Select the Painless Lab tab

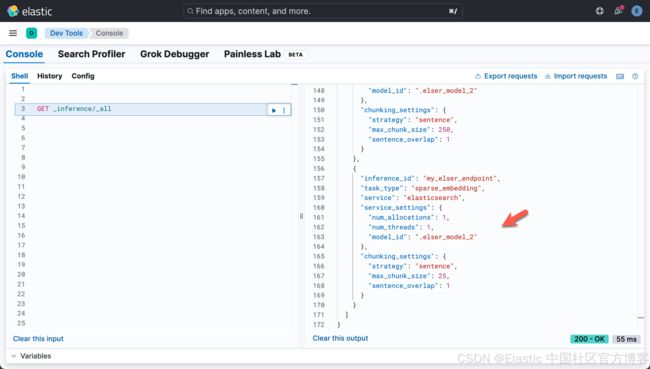(252, 54)
